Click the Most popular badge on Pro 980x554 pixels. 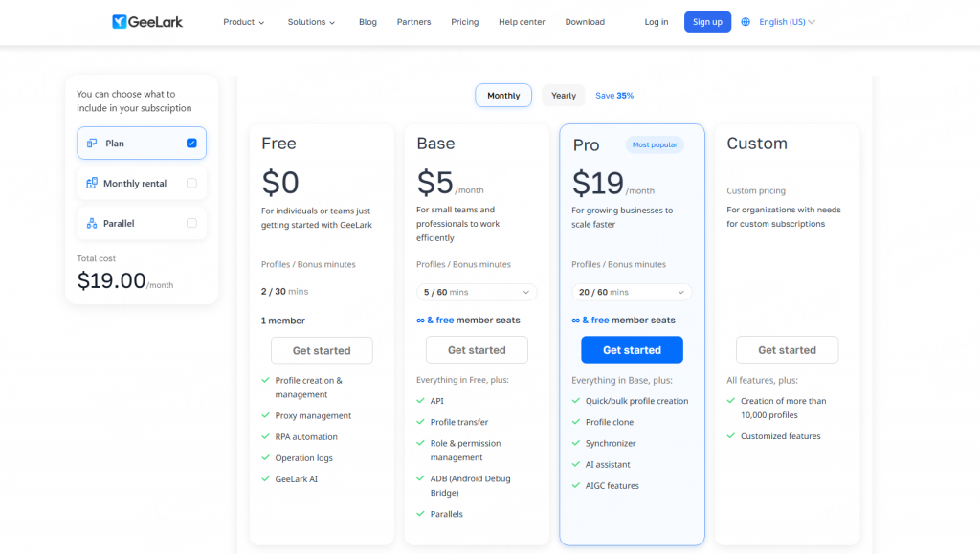655,145
